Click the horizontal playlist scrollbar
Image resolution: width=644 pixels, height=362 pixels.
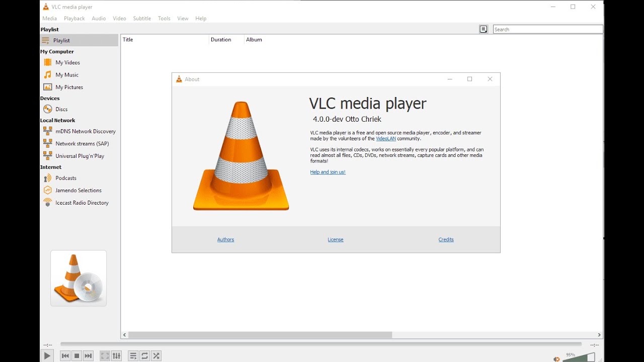[260, 335]
